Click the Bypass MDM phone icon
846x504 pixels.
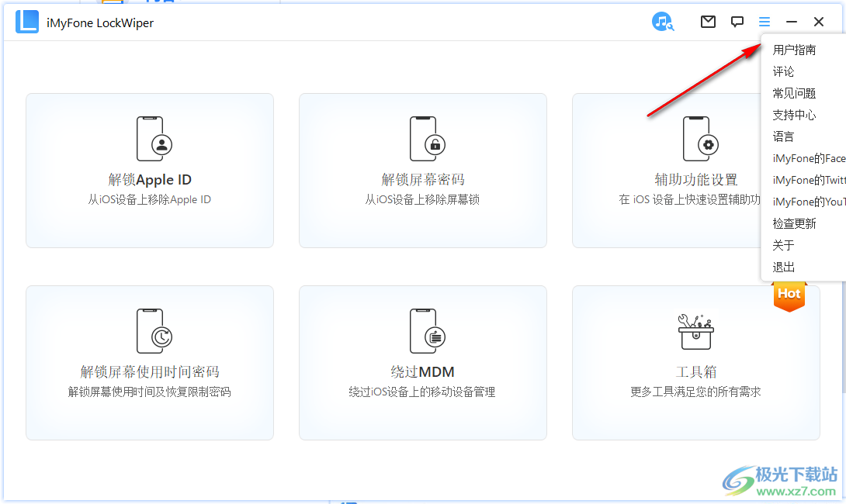pyautogui.click(x=428, y=331)
